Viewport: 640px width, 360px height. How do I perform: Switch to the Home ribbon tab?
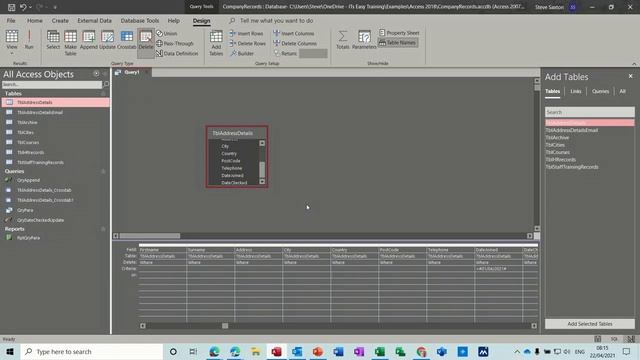click(35, 20)
